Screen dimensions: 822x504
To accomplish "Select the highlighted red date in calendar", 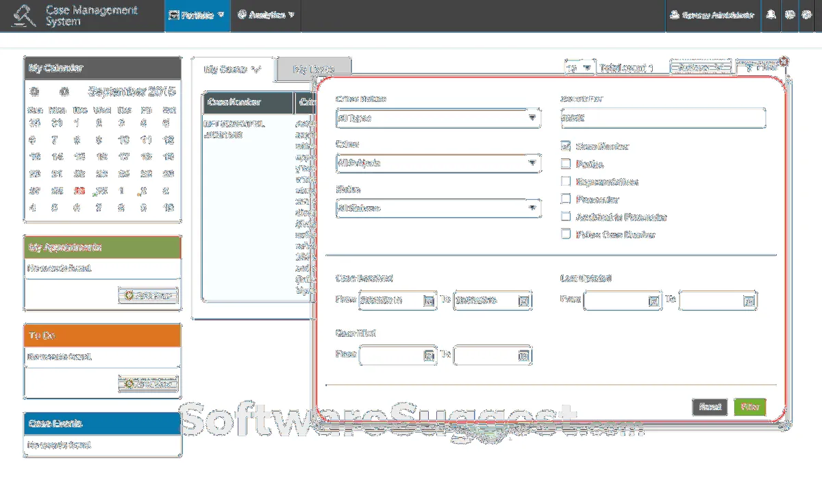I will pyautogui.click(x=79, y=190).
